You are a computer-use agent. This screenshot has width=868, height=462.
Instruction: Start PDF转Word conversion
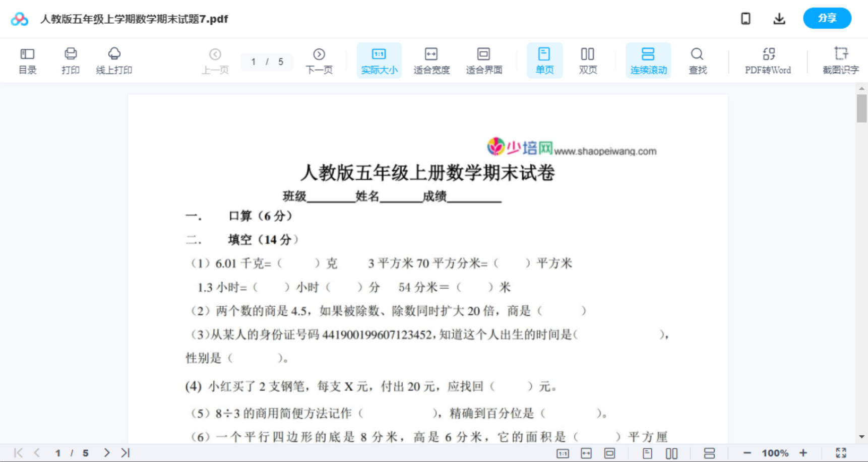coord(767,60)
